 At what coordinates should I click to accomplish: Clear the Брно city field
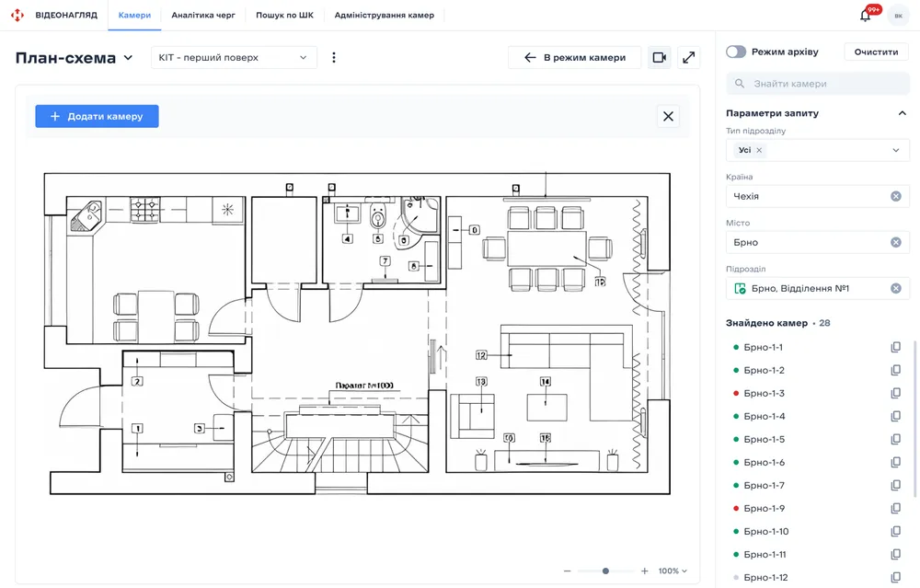pyautogui.click(x=896, y=242)
